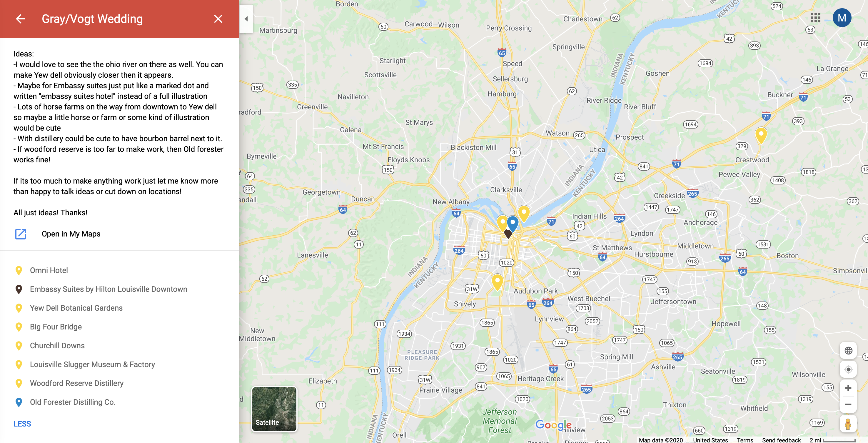Select Embassy Suites by Hilton Louisville Downtown
This screenshot has height=443, width=868.
point(108,289)
